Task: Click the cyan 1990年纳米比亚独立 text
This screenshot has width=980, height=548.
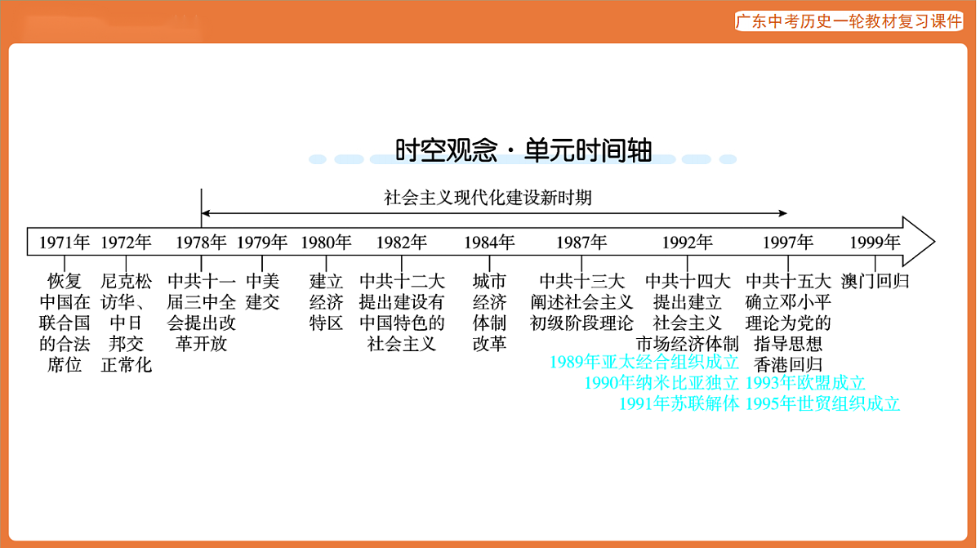Action: click(x=661, y=382)
